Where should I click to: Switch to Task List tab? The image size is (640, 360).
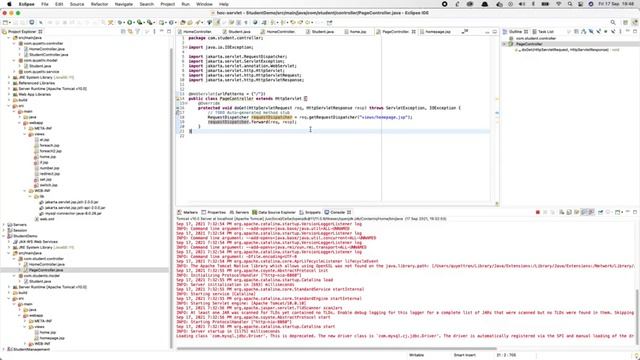click(x=543, y=31)
